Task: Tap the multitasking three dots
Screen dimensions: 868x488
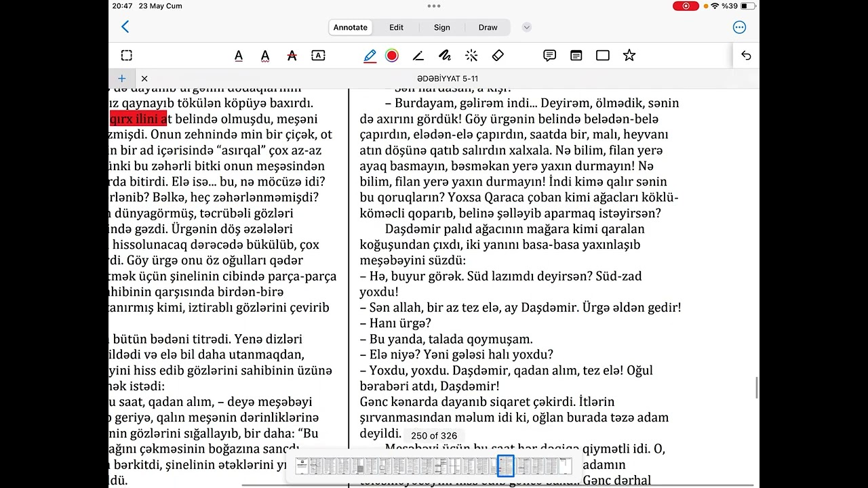Action: click(x=434, y=5)
